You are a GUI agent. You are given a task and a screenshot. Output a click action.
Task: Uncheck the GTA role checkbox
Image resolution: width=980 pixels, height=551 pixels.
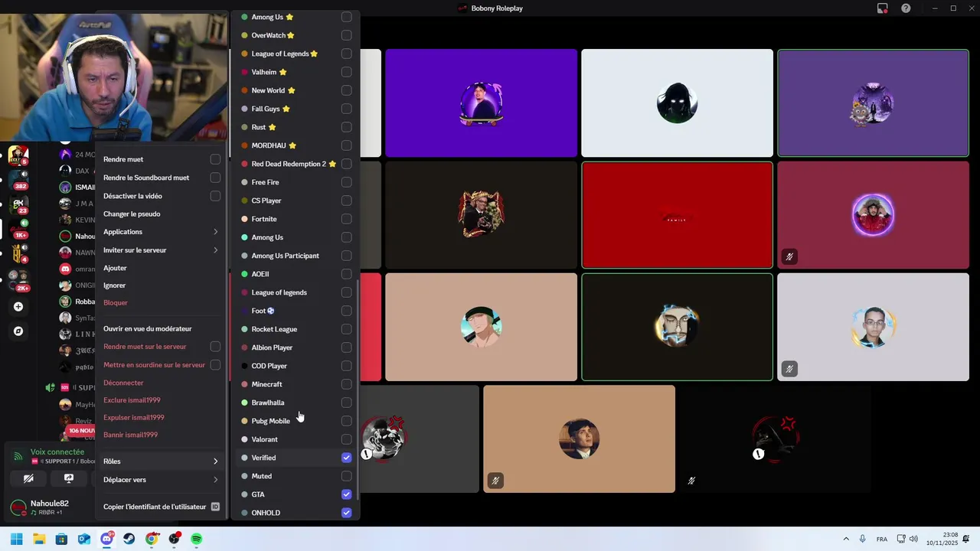(x=346, y=494)
